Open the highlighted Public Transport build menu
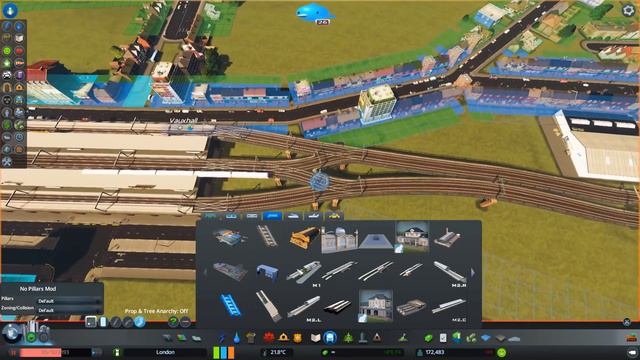 point(330,338)
